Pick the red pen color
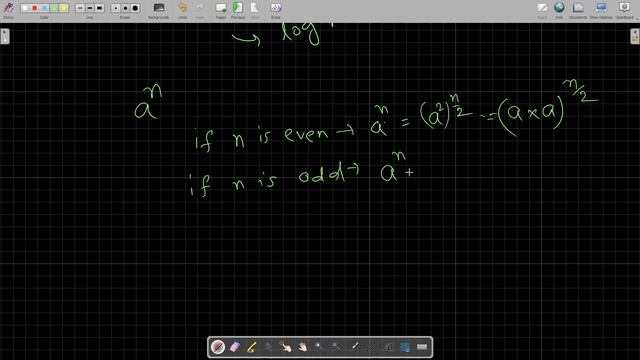Viewport: 640px width, 360px height. click(35, 8)
